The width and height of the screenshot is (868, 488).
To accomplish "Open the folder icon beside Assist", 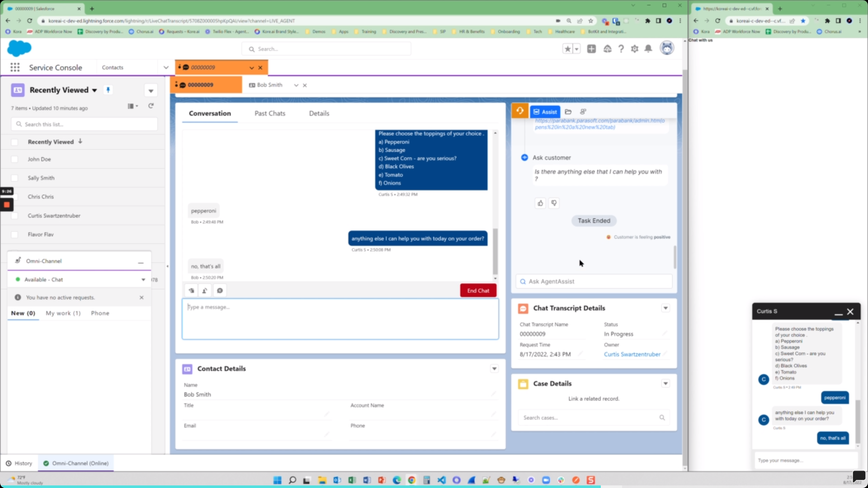I will coord(568,112).
